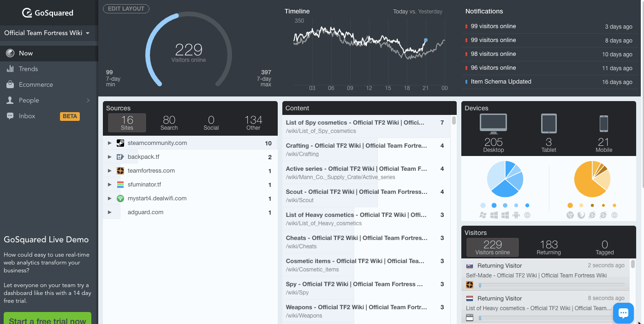644x324 pixels.
Task: Click the Android platform icon
Action: (x=516, y=215)
